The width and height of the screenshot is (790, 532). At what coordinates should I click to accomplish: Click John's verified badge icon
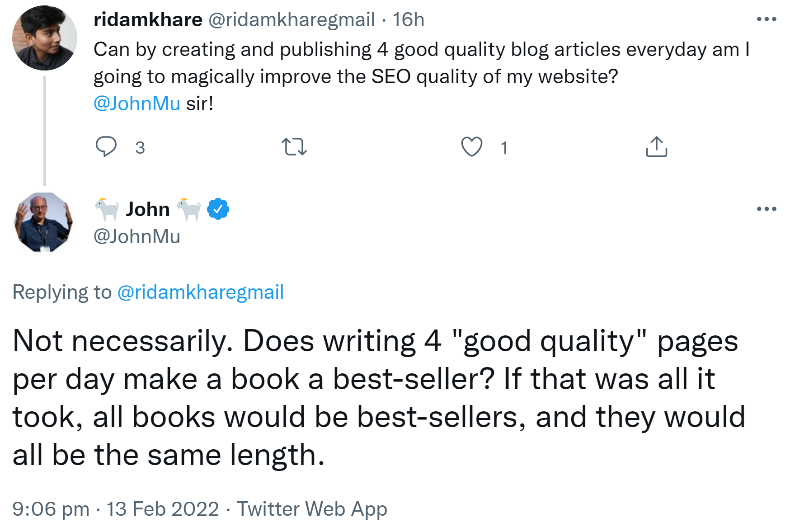[217, 208]
